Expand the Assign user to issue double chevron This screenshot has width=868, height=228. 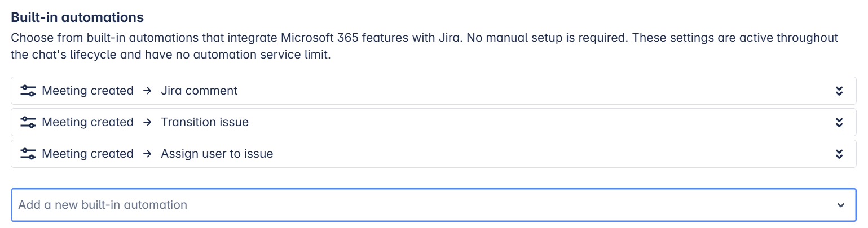pos(839,154)
